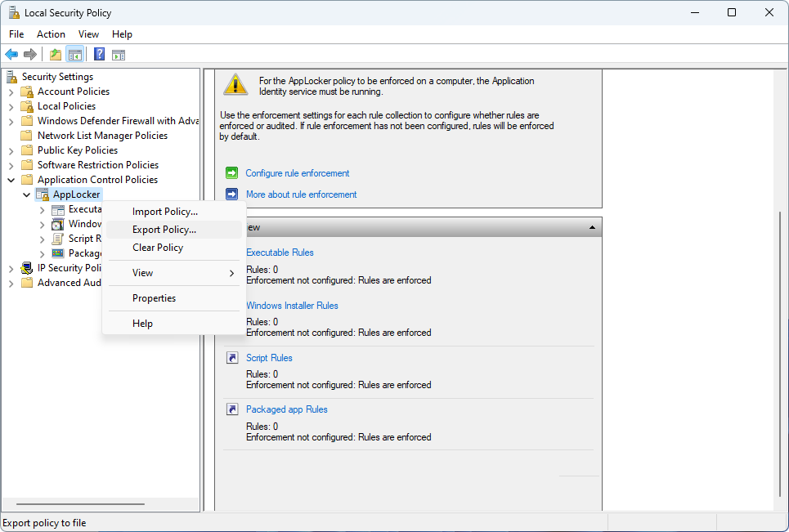Click the Back arrow toolbar icon
Screen dimensions: 789x532
(x=11, y=55)
